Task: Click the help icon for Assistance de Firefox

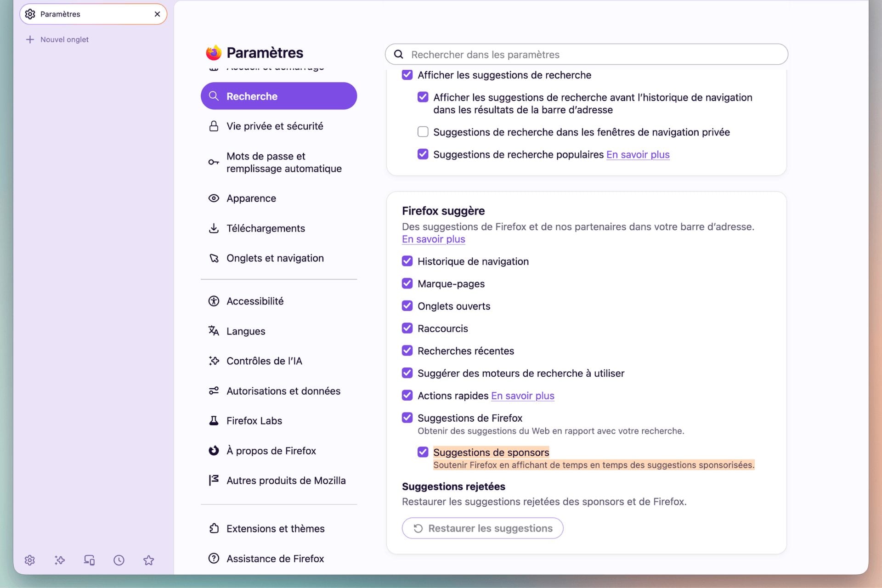Action: click(x=214, y=558)
